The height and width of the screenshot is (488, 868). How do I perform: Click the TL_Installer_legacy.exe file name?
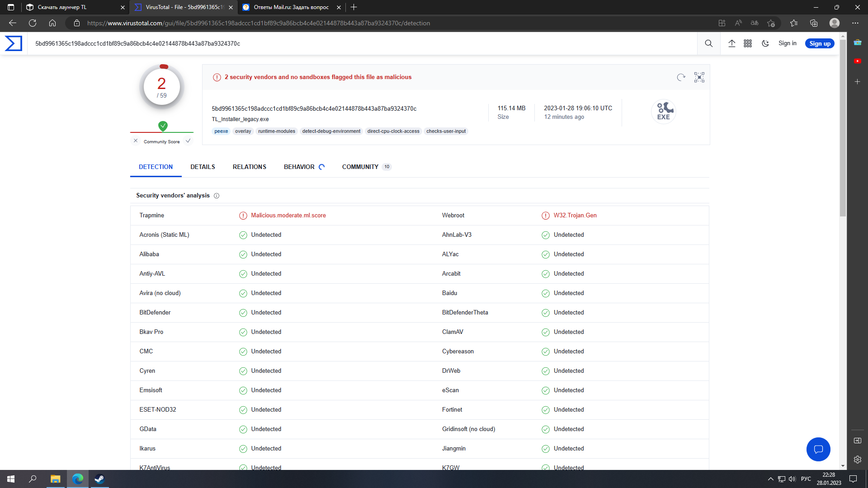(240, 119)
